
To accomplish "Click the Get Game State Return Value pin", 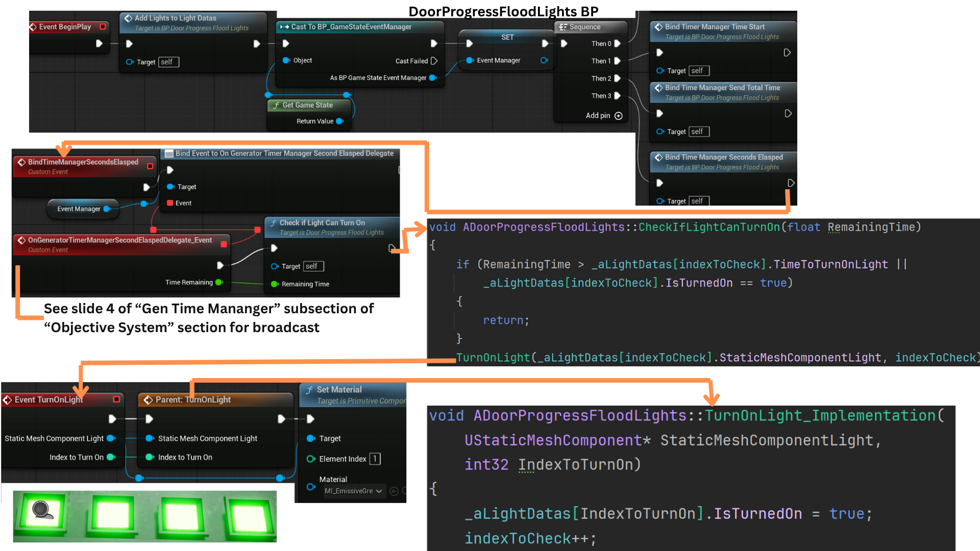I will pyautogui.click(x=339, y=121).
